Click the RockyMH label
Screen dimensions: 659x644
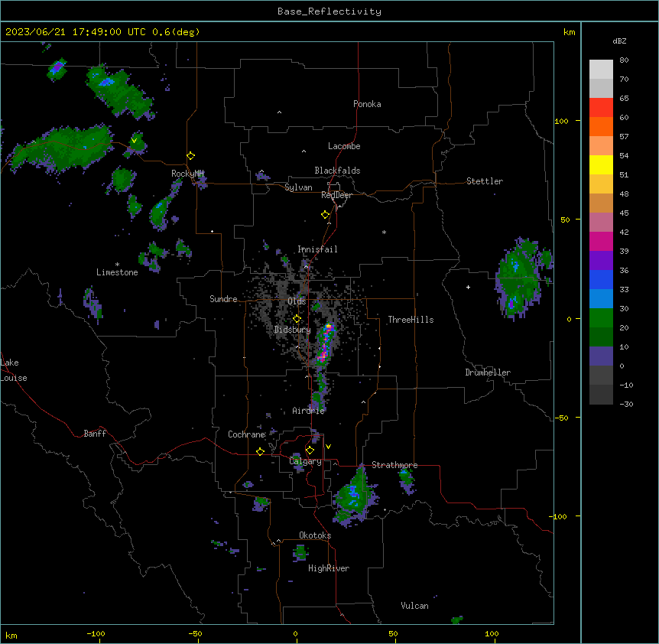(x=187, y=173)
